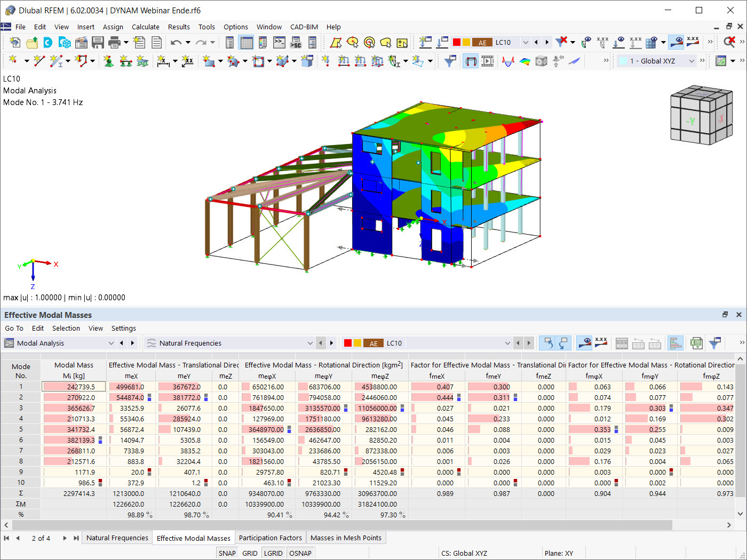Viewport: 747px width, 560px height.
Task: Toggle LGRID in the status bar
Action: coord(273,553)
